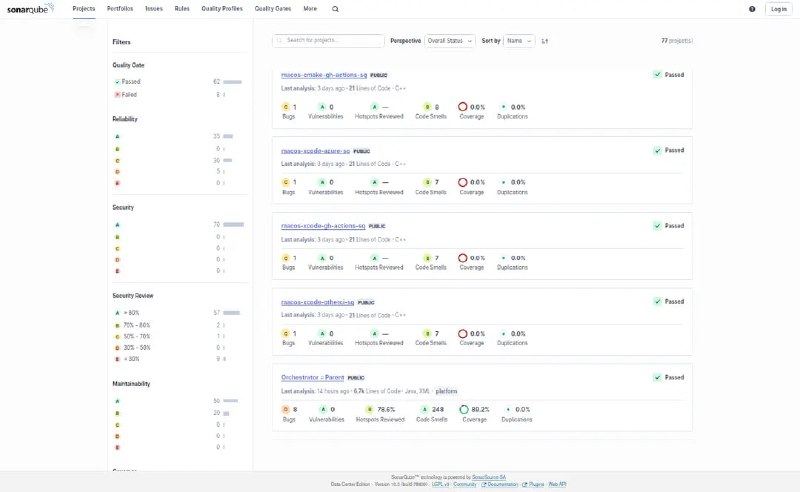Filter by Quality Gate Passed
Viewport: 800px width, 492px height.
point(178,82)
